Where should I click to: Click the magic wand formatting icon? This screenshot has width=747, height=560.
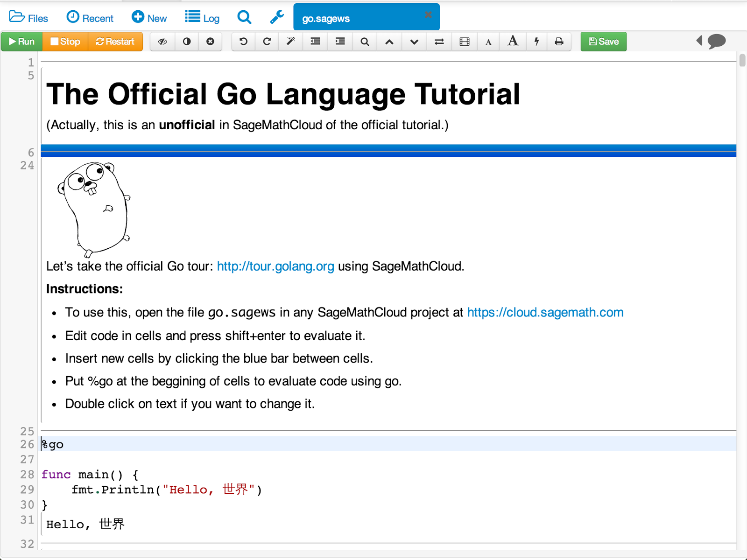[x=290, y=42]
